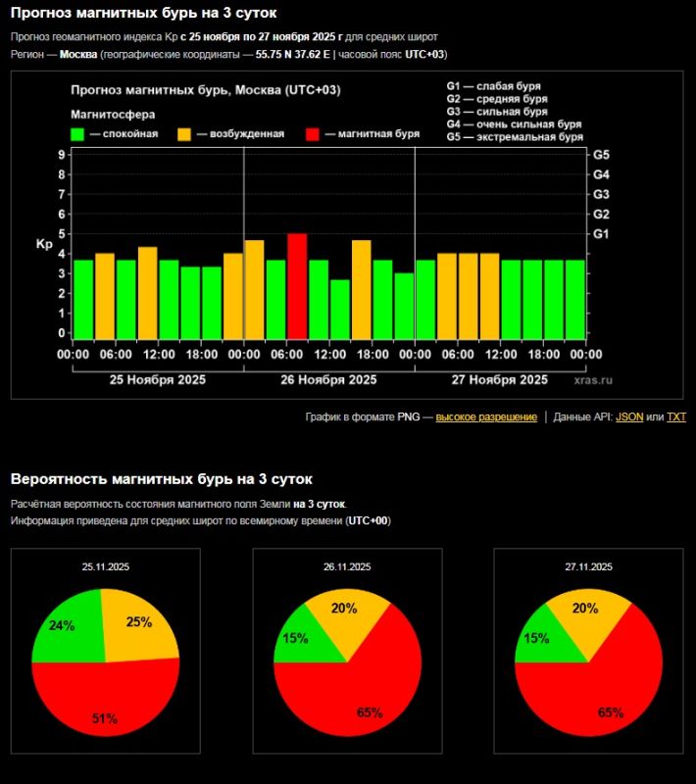Click the yellow 25% segment of 25.11.2025 pie

pyautogui.click(x=138, y=623)
